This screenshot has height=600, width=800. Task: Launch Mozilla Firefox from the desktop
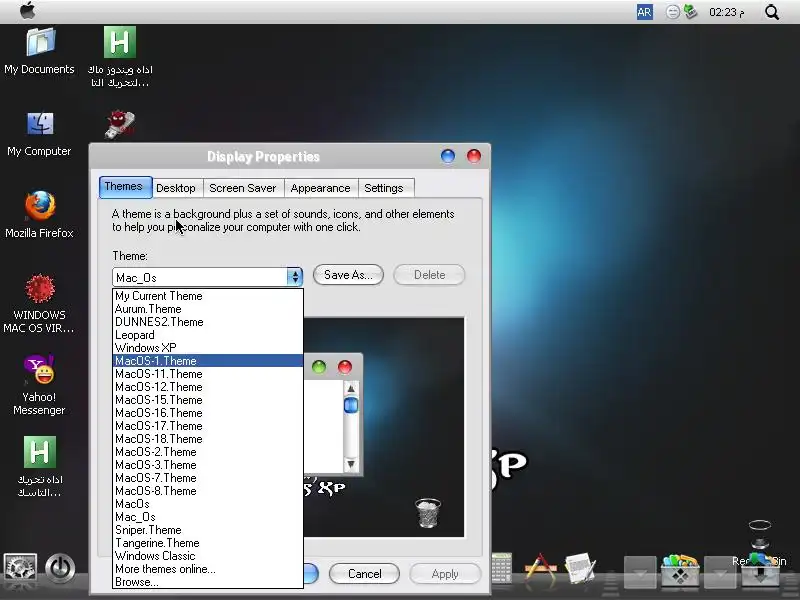[40, 215]
